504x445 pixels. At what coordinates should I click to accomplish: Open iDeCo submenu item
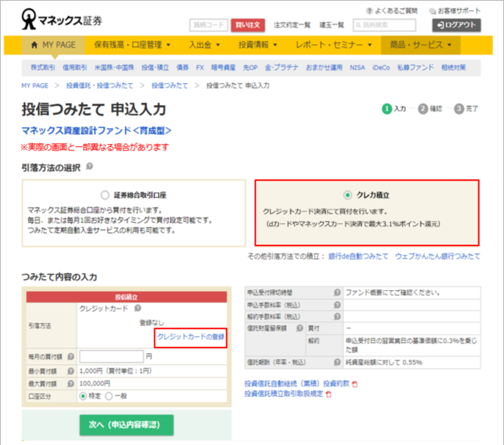coord(381,68)
